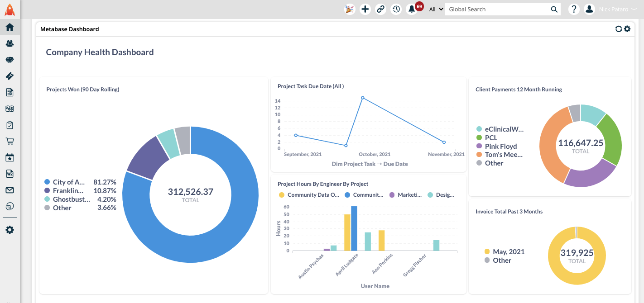Click the Client Payments 12 Month Running title
The image size is (644, 303).
point(519,90)
